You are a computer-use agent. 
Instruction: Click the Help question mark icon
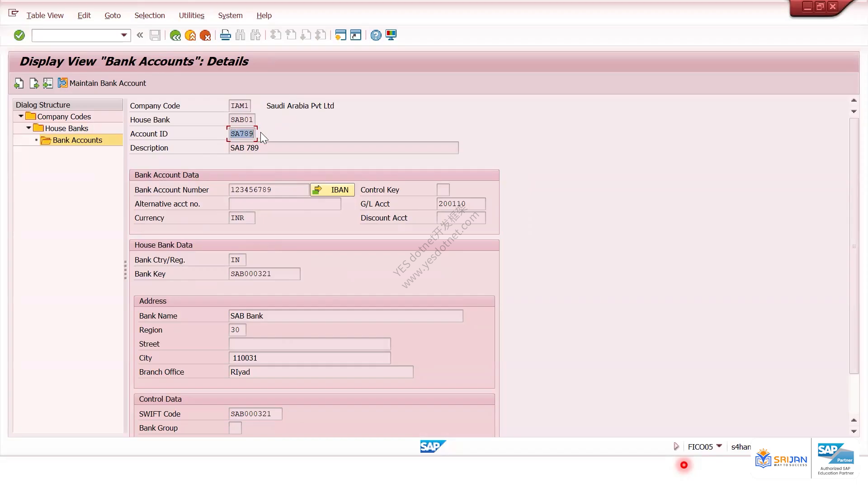coord(376,35)
